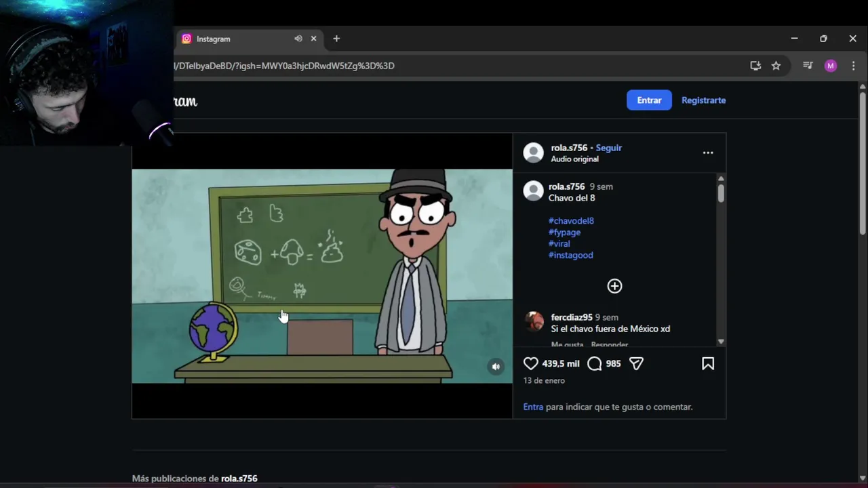The height and width of the screenshot is (488, 868).
Task: Open rola.s756 username in post header
Action: 569,148
